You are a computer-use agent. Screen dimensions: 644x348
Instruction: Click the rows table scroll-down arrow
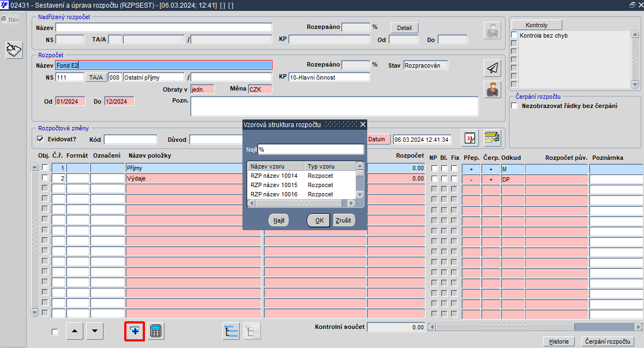(x=34, y=313)
